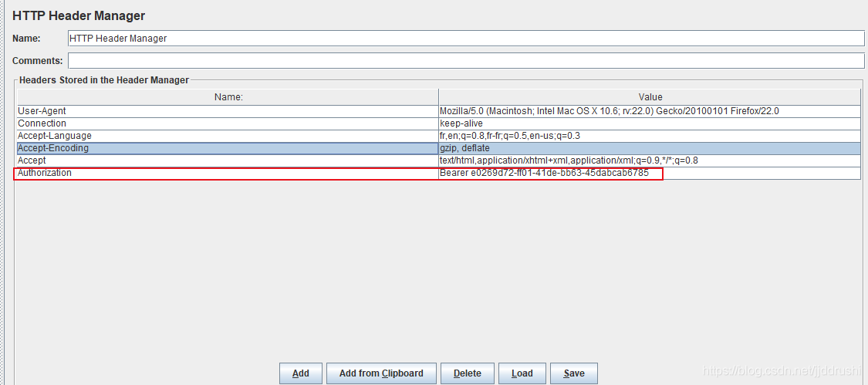Select the Accept header name cell
The image size is (868, 385).
228,160
